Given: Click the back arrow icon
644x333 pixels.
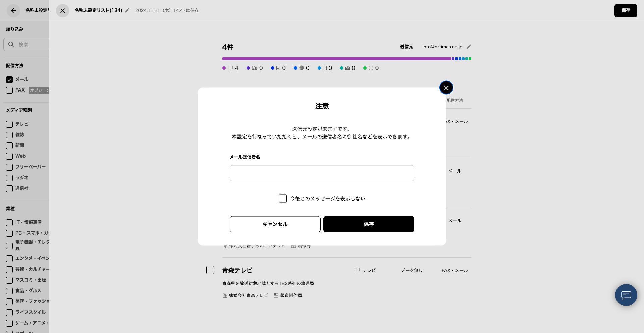Looking at the screenshot, I should click(x=13, y=11).
